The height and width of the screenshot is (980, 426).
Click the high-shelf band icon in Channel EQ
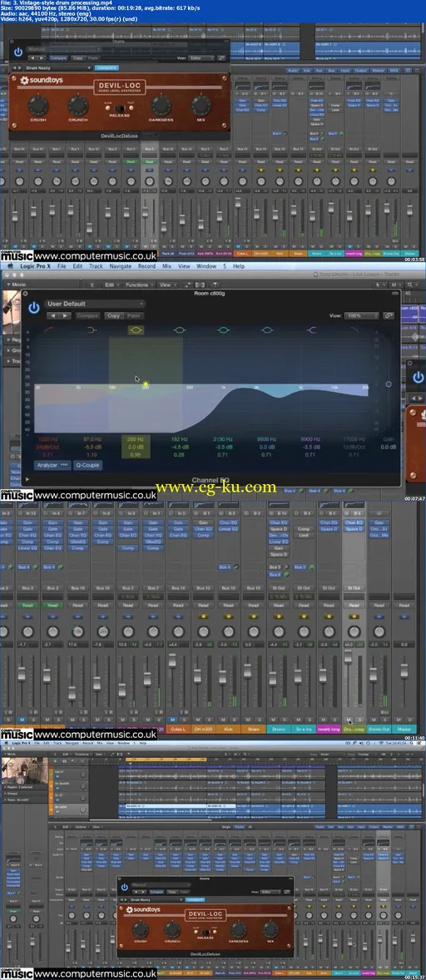pos(311,329)
